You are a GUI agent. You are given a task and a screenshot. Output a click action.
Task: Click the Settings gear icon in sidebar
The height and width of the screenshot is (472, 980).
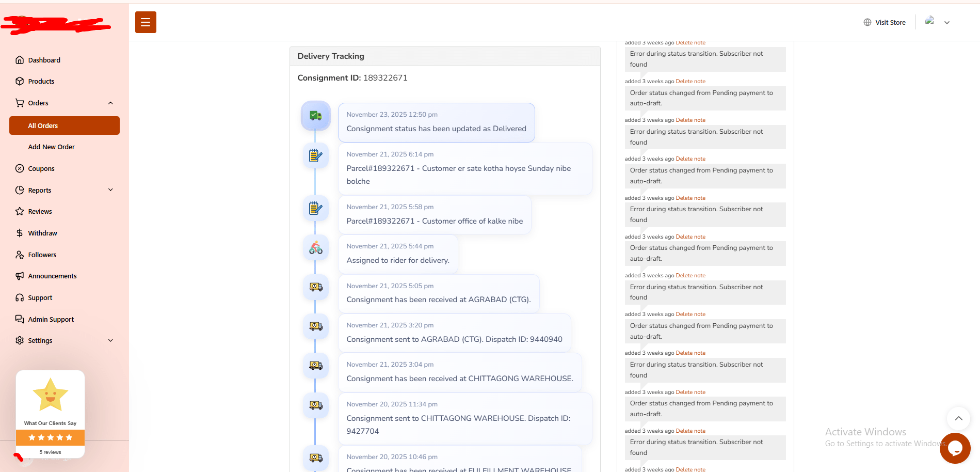coord(20,340)
